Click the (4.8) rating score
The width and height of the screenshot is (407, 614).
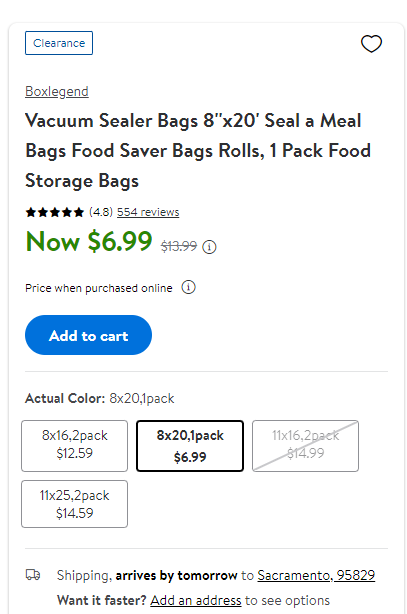[x=101, y=212]
